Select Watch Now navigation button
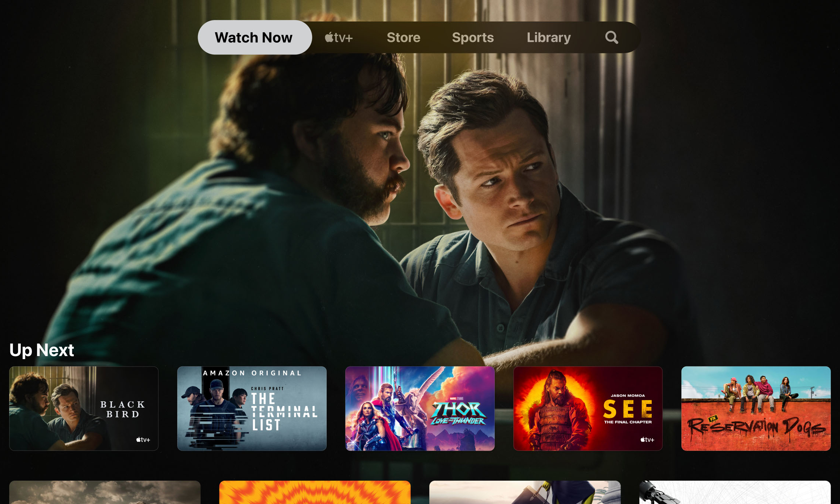The image size is (840, 504). [254, 37]
